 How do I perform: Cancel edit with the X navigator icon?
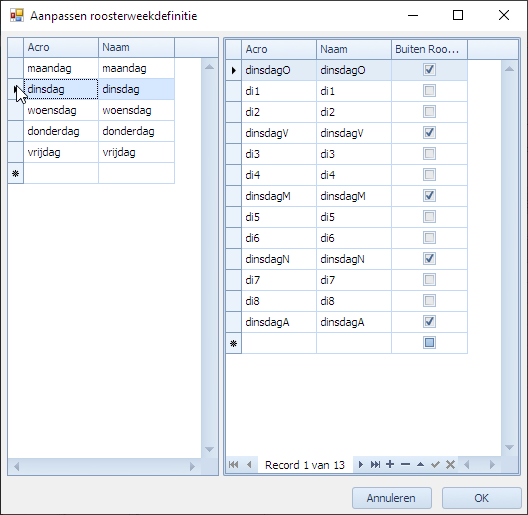450,465
